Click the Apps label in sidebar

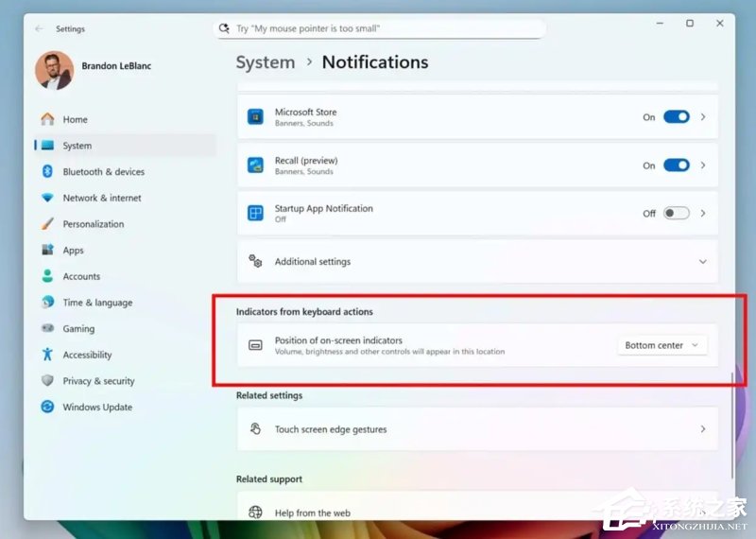coord(74,250)
